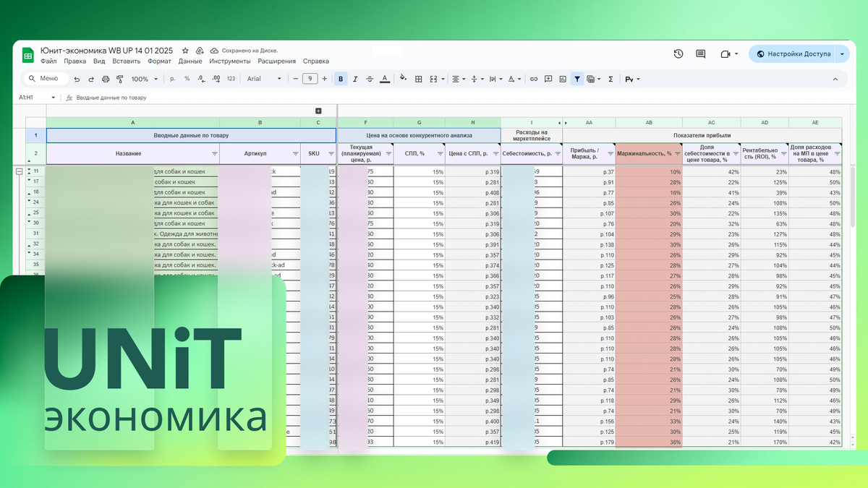The width and height of the screenshot is (868, 488).
Task: Open text wrapping dropdown
Action: pos(495,79)
